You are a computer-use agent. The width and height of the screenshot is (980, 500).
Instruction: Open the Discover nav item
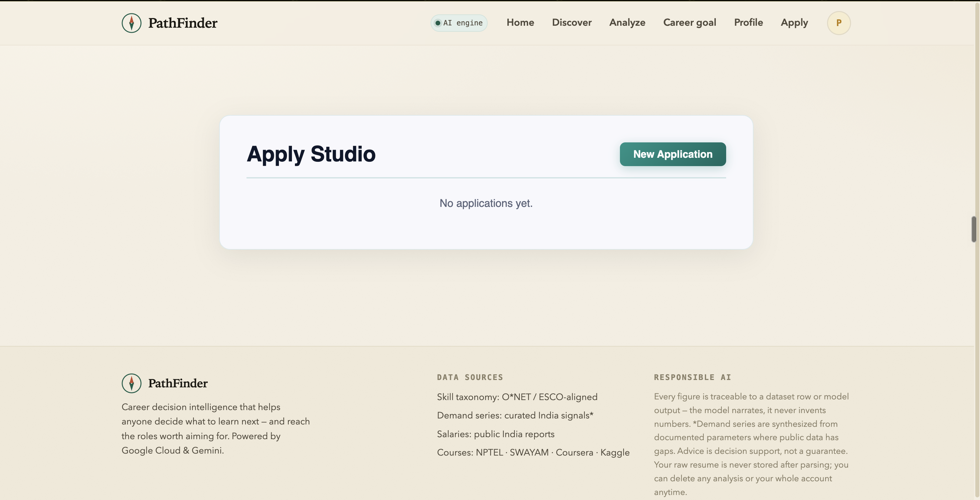pos(571,22)
